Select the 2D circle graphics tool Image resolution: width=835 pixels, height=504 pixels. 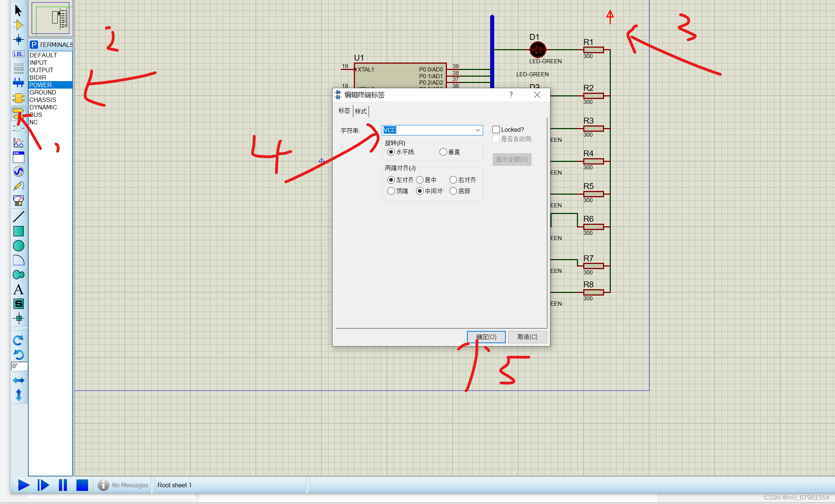tap(18, 246)
